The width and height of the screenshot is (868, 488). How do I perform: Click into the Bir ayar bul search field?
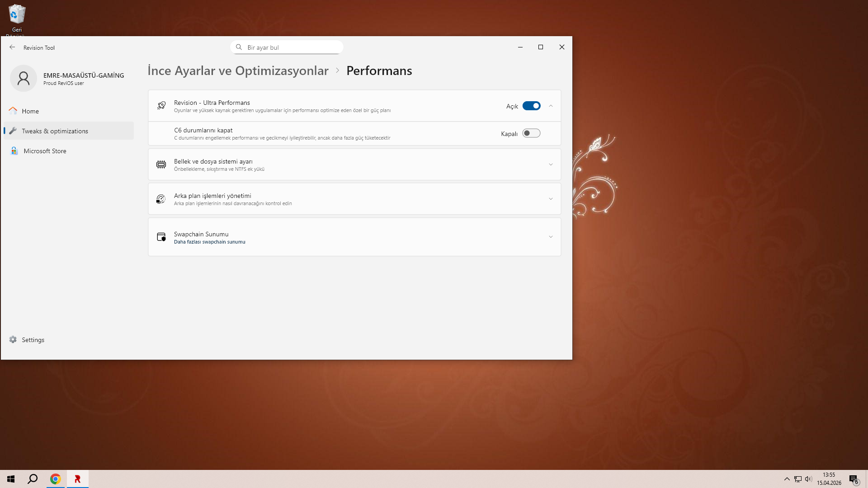tap(287, 47)
